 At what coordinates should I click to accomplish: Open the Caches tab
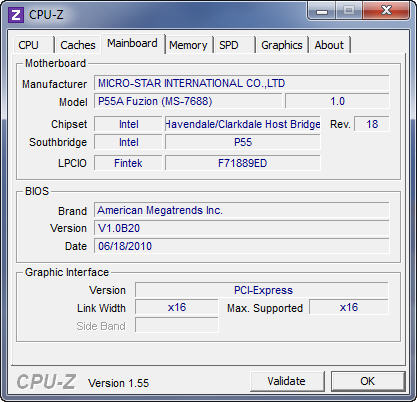(x=78, y=45)
